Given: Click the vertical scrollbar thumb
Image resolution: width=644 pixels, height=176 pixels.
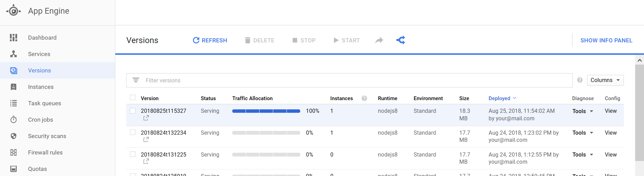Looking at the screenshot, I should pos(640,112).
